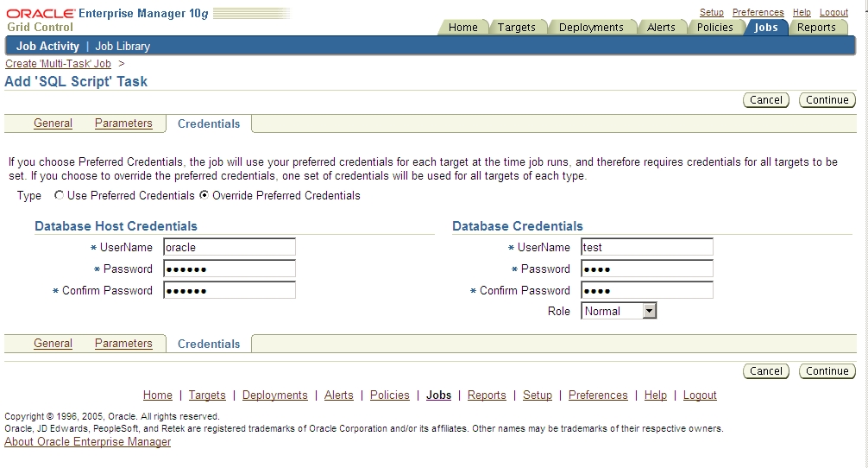Open Help link in top header

802,12
